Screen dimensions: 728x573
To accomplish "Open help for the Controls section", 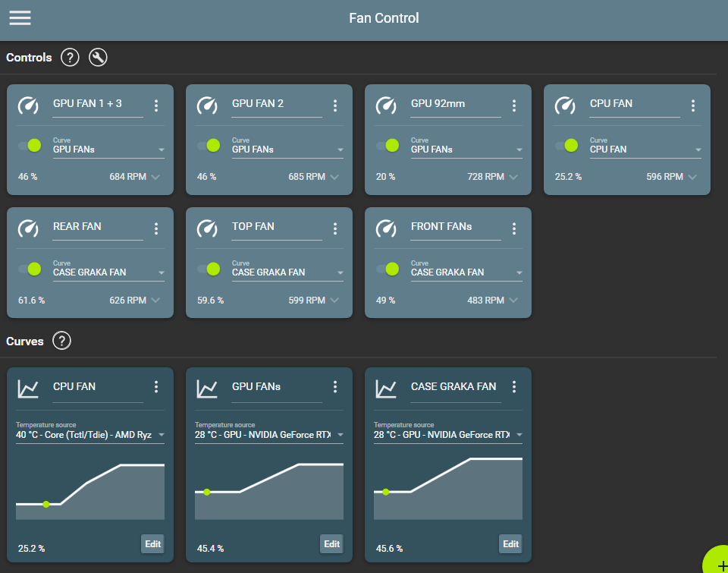I will click(70, 58).
